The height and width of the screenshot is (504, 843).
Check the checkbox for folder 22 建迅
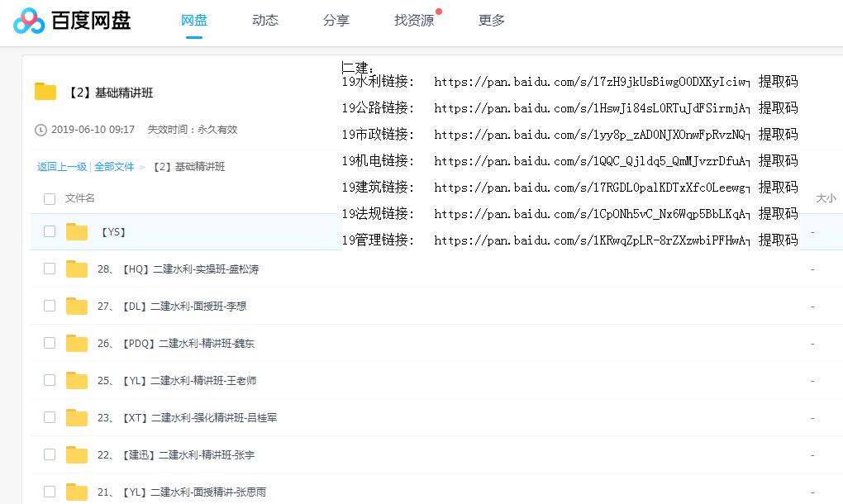coord(50,455)
